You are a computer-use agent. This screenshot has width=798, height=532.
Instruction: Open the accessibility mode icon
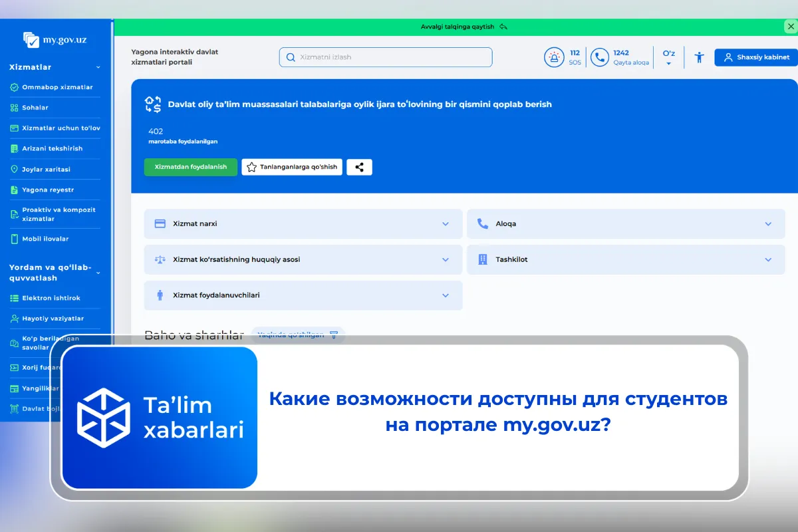[699, 57]
